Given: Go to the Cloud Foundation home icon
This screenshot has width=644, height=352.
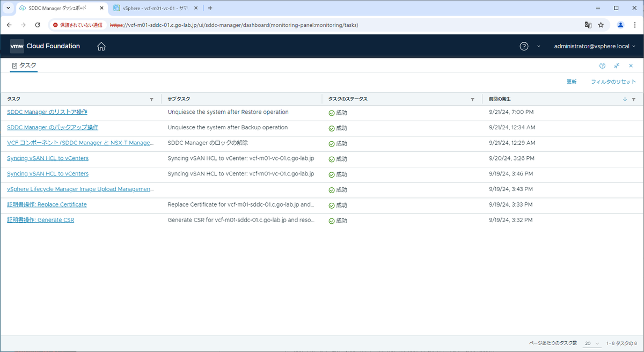Looking at the screenshot, I should point(101,46).
